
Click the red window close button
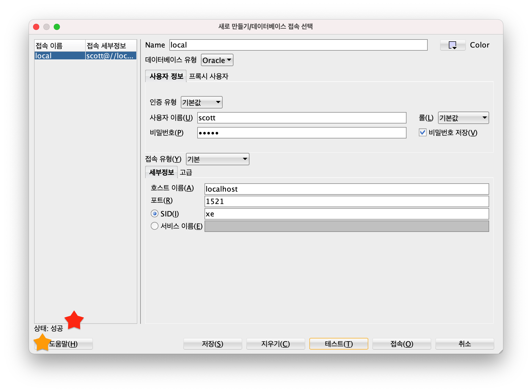tap(36, 27)
